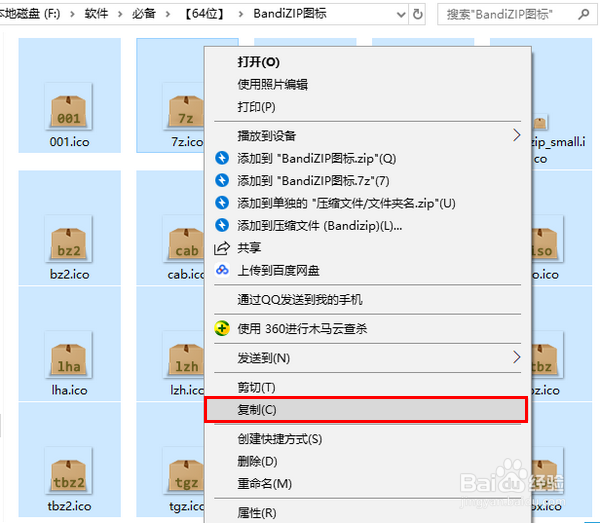Viewport: 600px width, 523px height.
Task: Click Bandizip icon beside 'BandiZIP图标.zip'(Q)
Action: point(222,158)
